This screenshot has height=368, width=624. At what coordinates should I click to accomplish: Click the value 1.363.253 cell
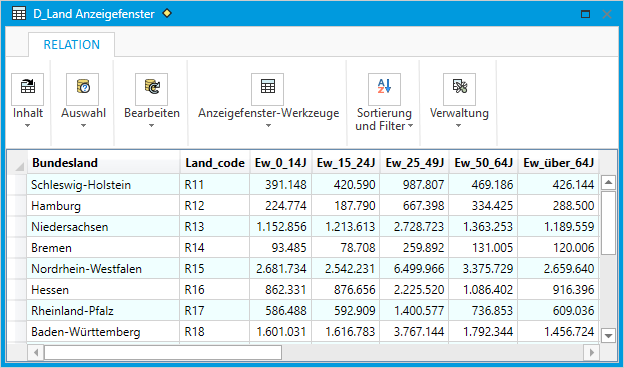[x=484, y=227]
